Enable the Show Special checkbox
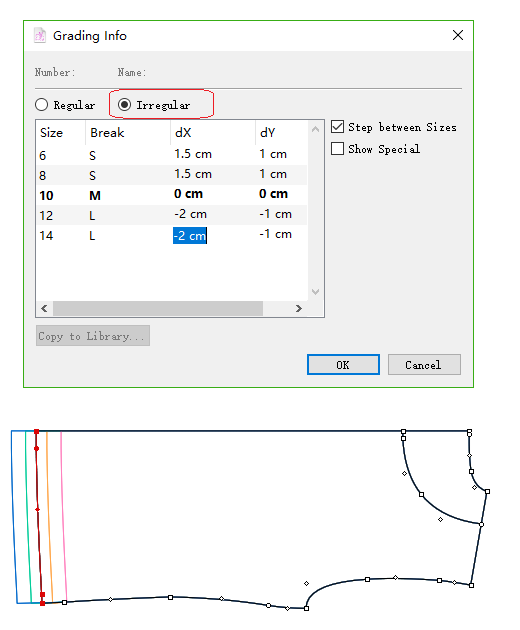The height and width of the screenshot is (630, 520). 338,149
